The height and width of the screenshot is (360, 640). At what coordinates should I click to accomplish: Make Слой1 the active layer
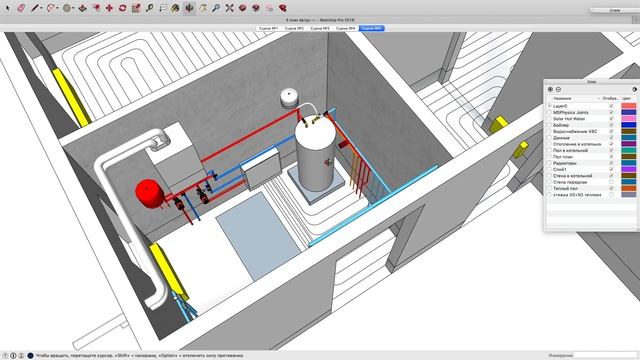pyautogui.click(x=549, y=169)
